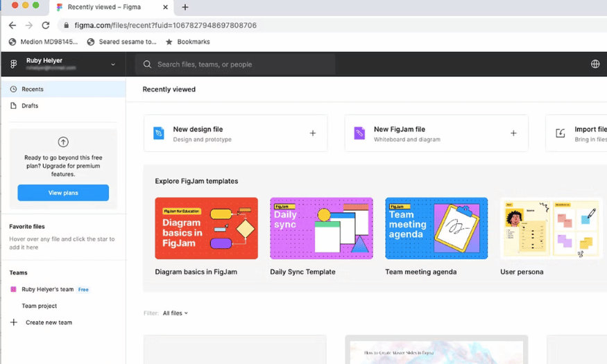
Task: Click the View plans button
Action: [63, 193]
